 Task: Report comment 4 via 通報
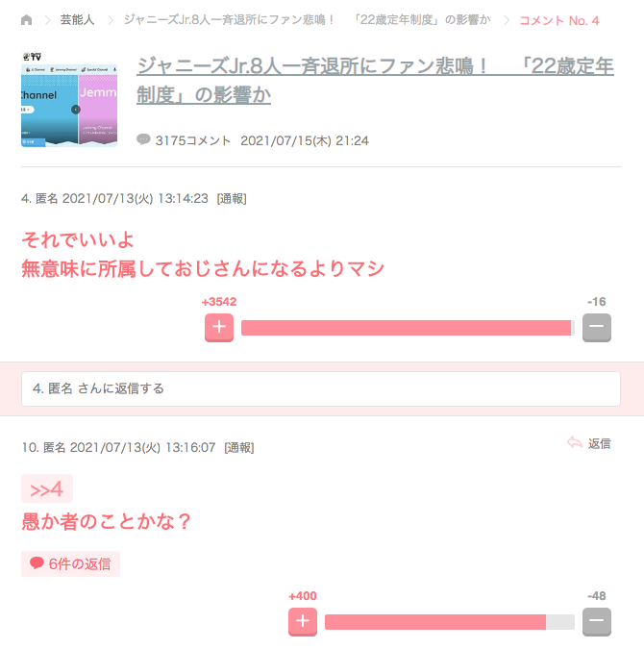232,199
